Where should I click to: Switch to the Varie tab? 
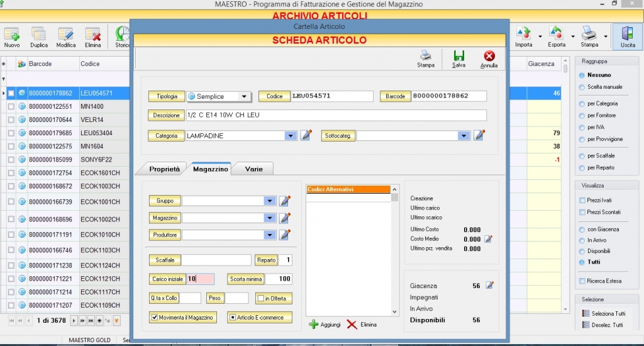coord(253,169)
